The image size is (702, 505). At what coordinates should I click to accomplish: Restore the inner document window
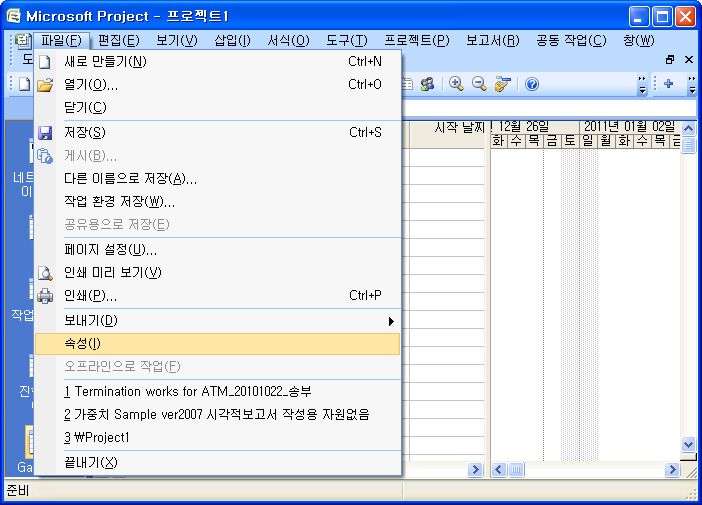[670, 59]
